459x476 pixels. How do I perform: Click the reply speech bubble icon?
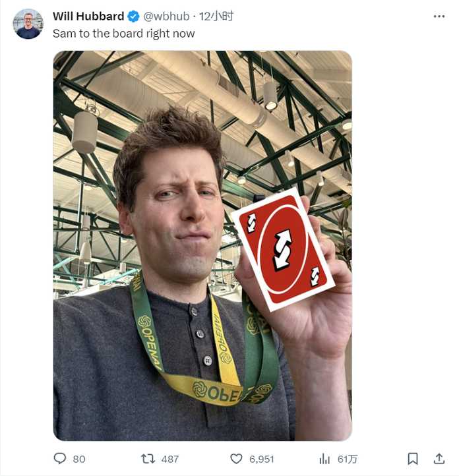click(60, 458)
